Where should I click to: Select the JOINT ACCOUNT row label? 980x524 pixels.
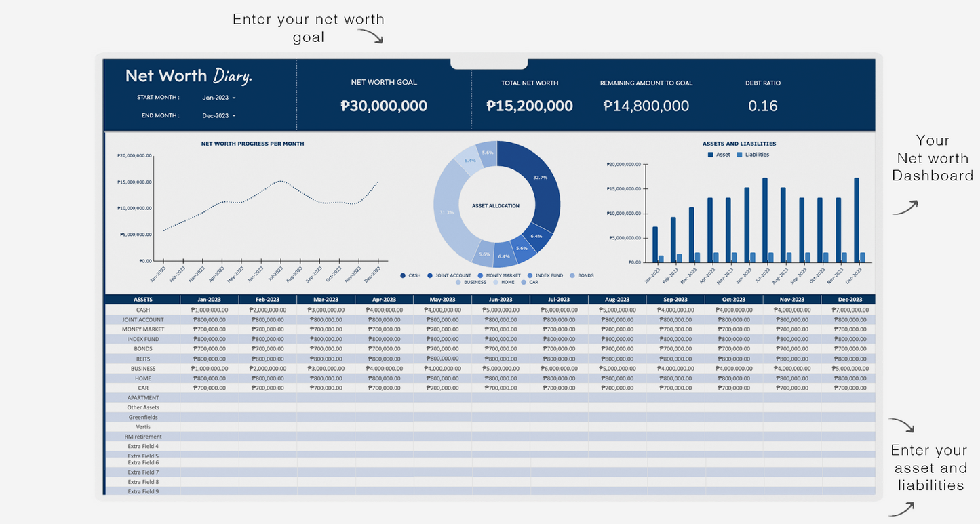tap(142, 320)
